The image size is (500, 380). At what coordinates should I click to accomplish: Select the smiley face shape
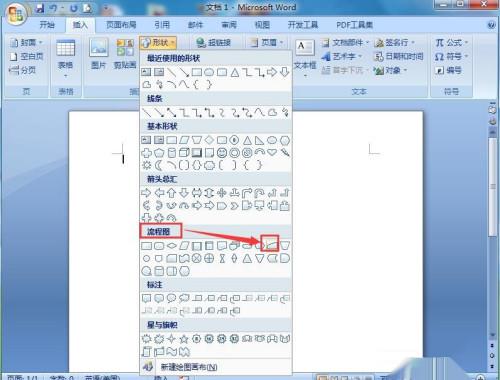click(222, 153)
